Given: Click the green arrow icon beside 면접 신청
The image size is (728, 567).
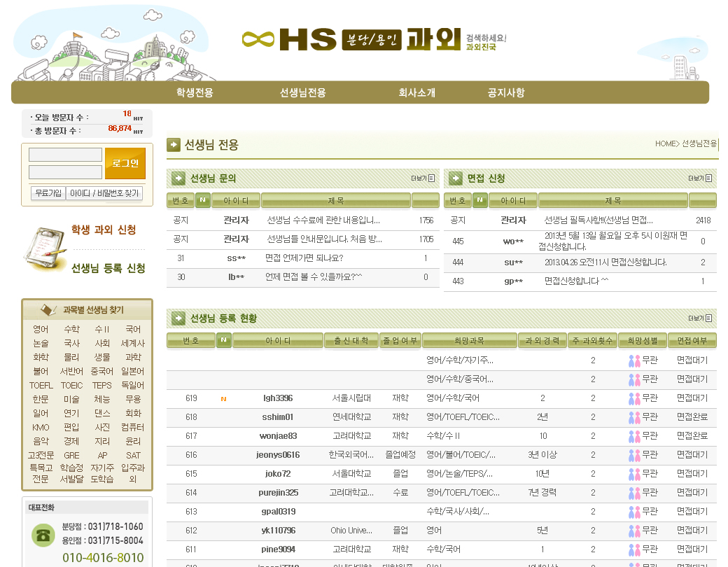Looking at the screenshot, I should point(456,178).
